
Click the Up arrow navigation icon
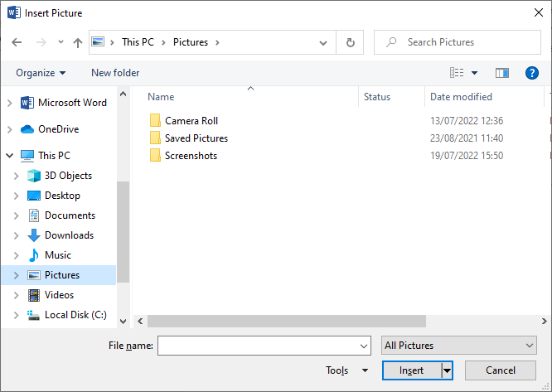(x=78, y=42)
